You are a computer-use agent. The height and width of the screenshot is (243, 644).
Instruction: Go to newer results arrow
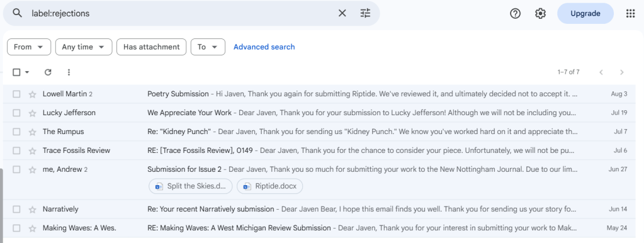[601, 72]
